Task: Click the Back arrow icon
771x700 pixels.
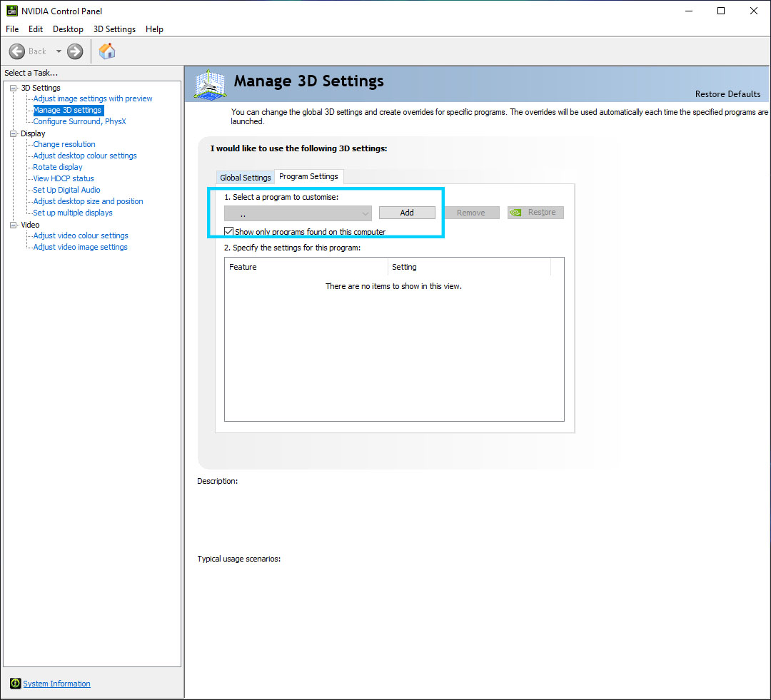Action: [x=16, y=51]
